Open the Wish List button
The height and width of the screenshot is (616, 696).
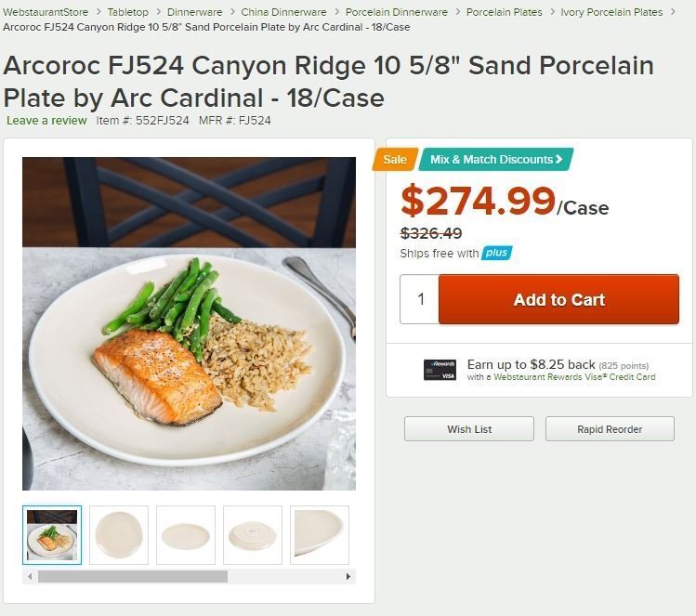point(469,429)
